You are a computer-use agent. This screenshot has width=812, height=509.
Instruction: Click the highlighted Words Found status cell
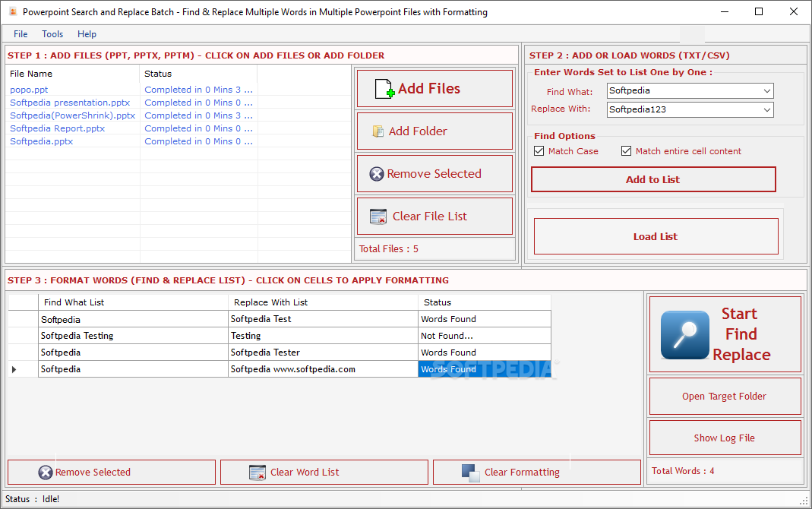coord(485,369)
